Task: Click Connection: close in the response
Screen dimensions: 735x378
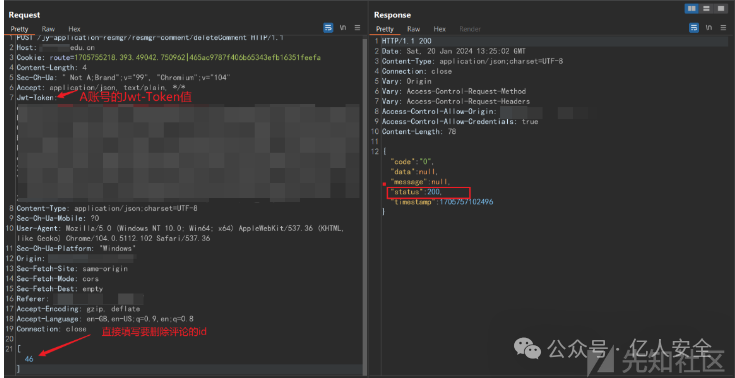Action: 417,71
